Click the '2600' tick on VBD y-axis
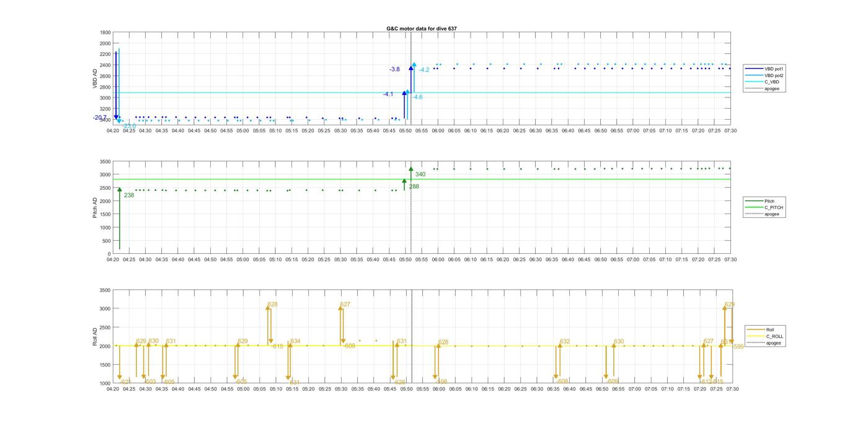The width and height of the screenshot is (868, 430). 105,76
